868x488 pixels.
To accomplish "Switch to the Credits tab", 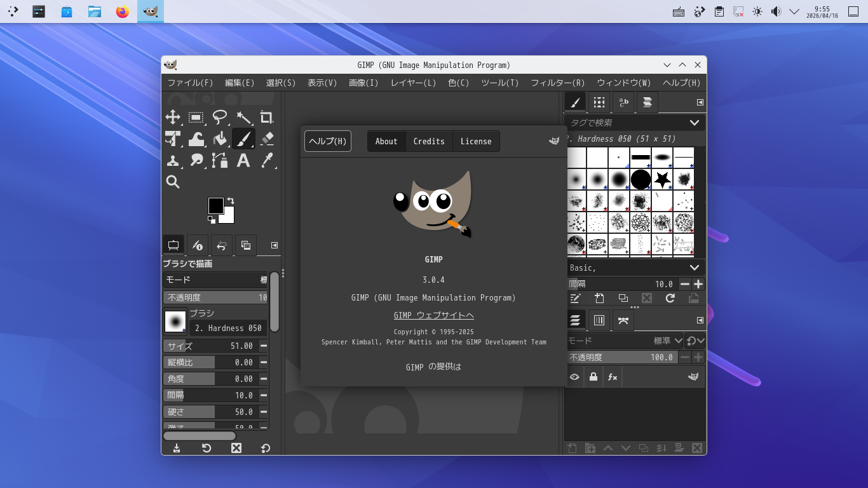I will pos(429,141).
